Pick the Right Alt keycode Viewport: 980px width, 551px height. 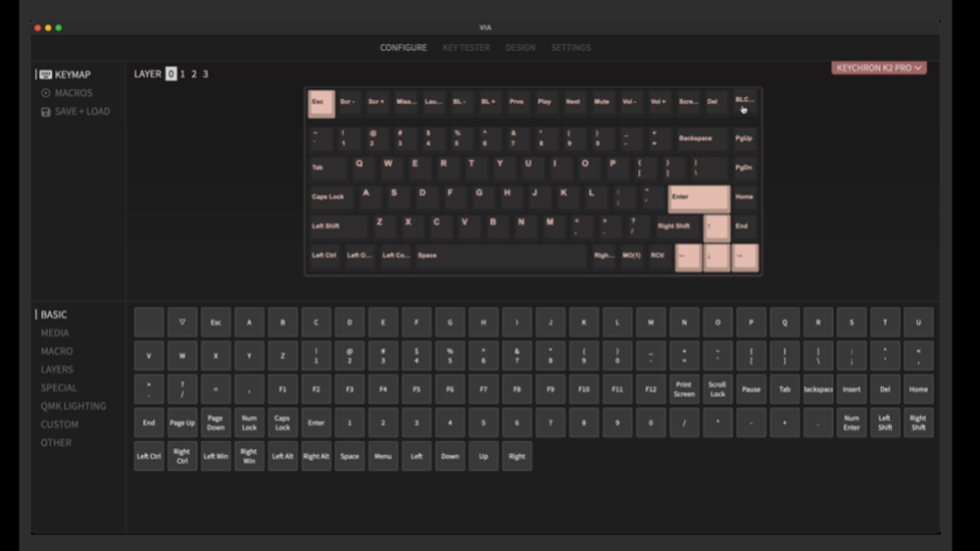[317, 457]
